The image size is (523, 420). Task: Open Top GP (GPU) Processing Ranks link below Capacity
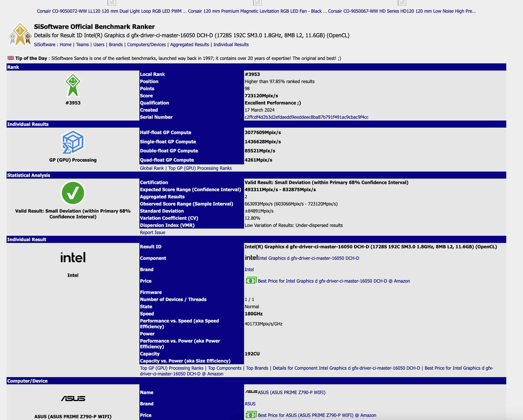click(x=172, y=368)
